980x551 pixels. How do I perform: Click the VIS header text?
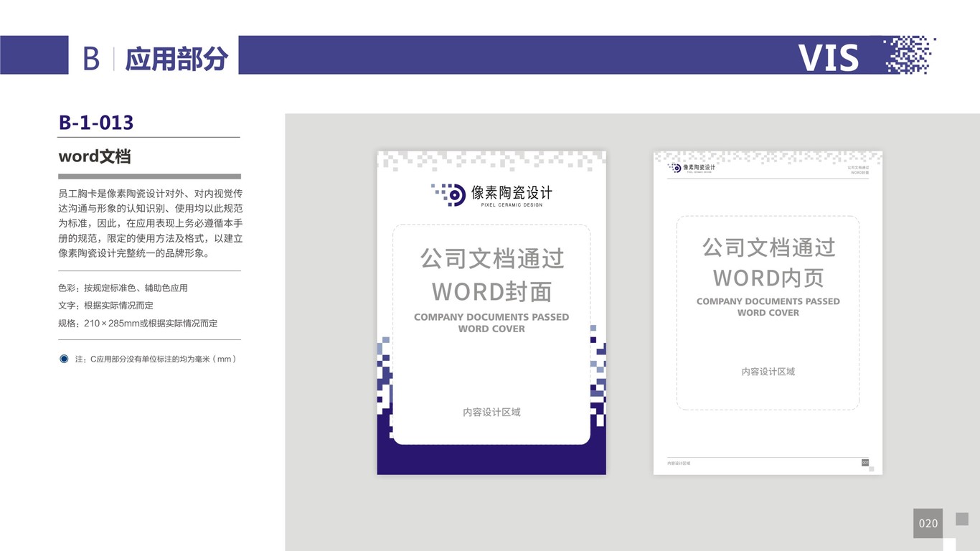click(x=829, y=59)
